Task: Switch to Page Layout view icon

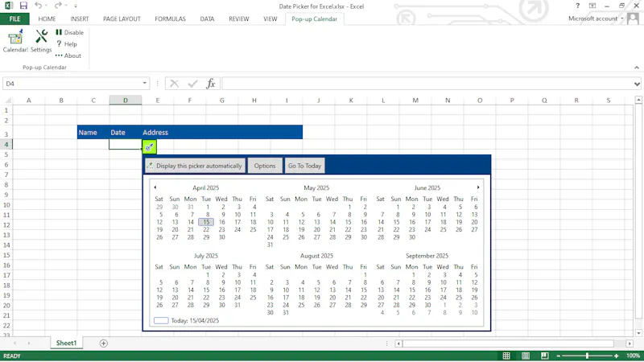Action: click(x=526, y=356)
